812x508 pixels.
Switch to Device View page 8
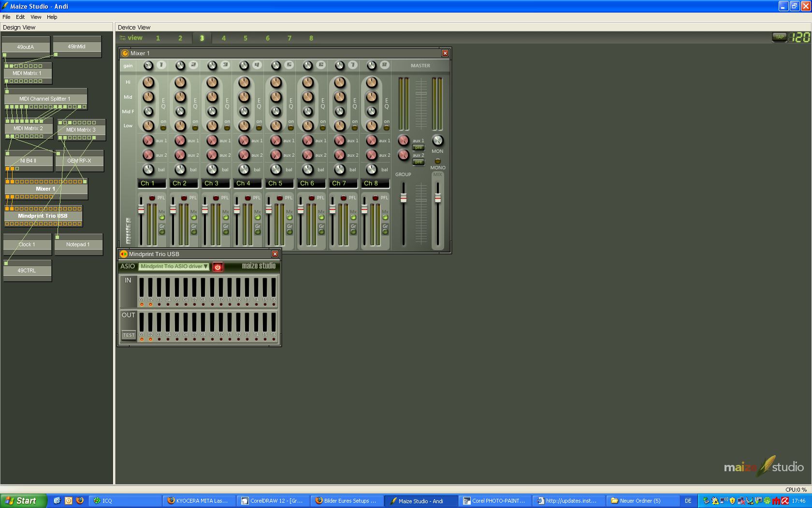click(311, 38)
